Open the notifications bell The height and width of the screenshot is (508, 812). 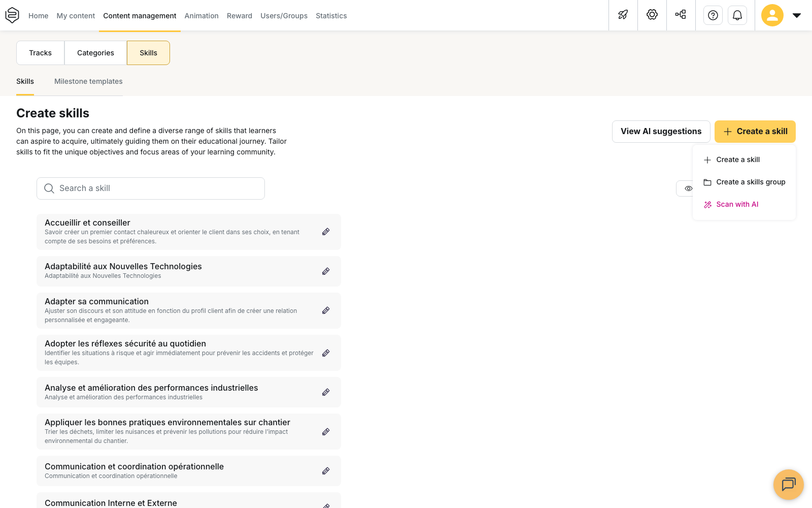tap(737, 15)
